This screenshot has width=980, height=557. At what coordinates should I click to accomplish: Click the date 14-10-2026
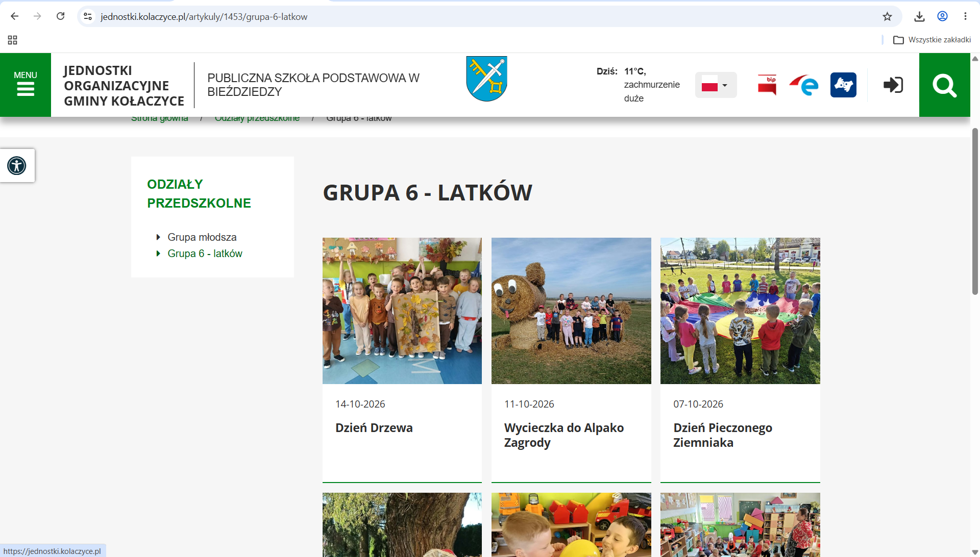pos(360,404)
